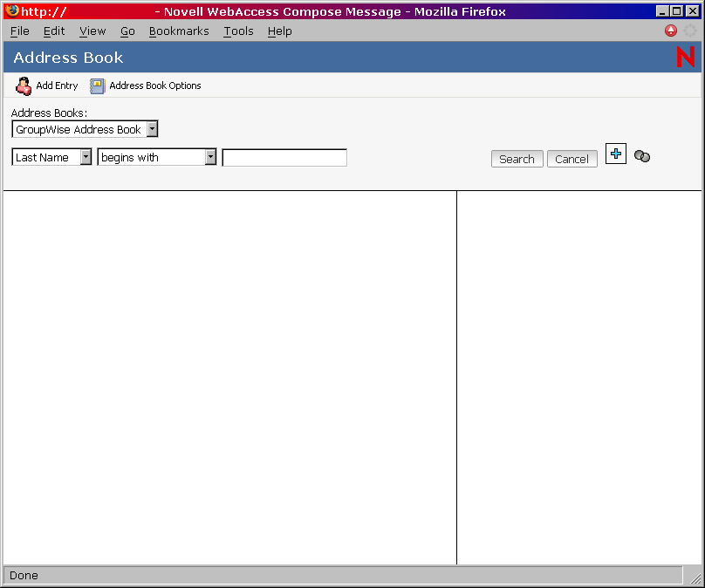This screenshot has height=588, width=705.
Task: Open the Edit menu
Action: tap(54, 31)
